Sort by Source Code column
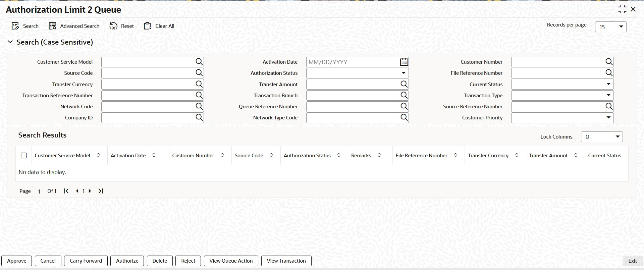The image size is (644, 270). pos(271,155)
